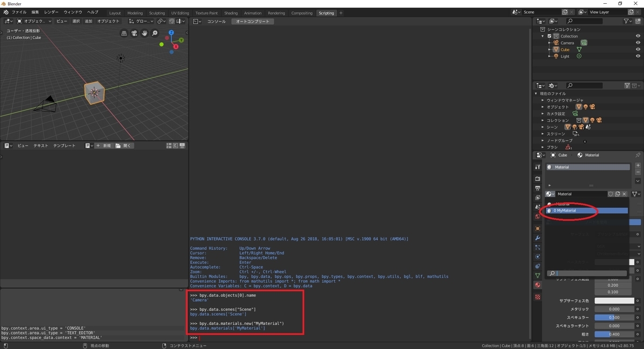Hide Light in the outliner
The height and width of the screenshot is (349, 644).
tap(638, 56)
